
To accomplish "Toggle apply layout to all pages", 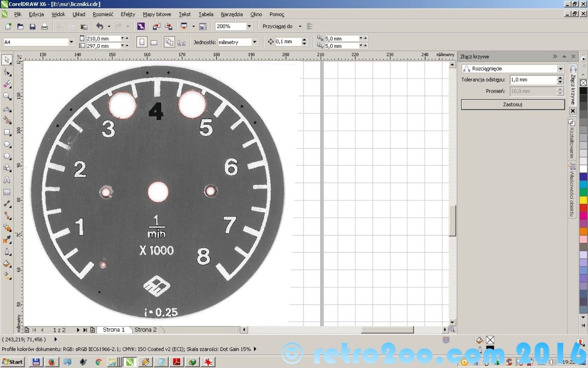I will point(169,42).
